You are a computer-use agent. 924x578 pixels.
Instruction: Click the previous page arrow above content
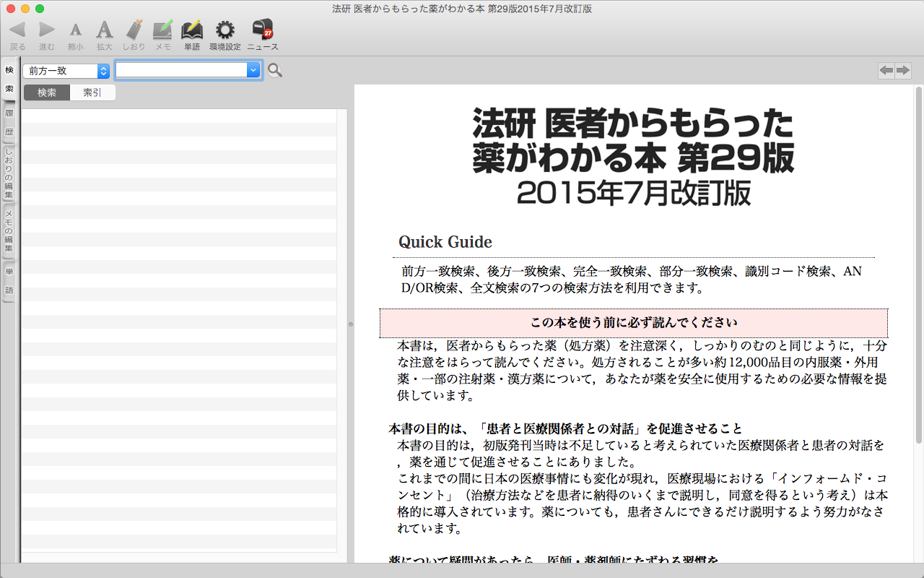886,70
